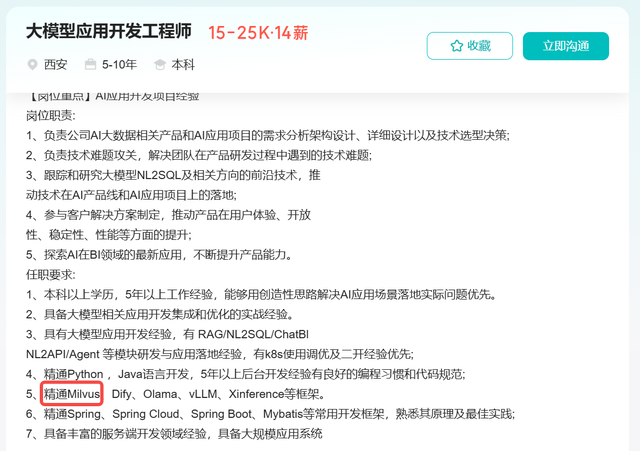Click the 任职要求 heading
Image resolution: width=640 pixels, height=451 pixels.
(x=51, y=275)
